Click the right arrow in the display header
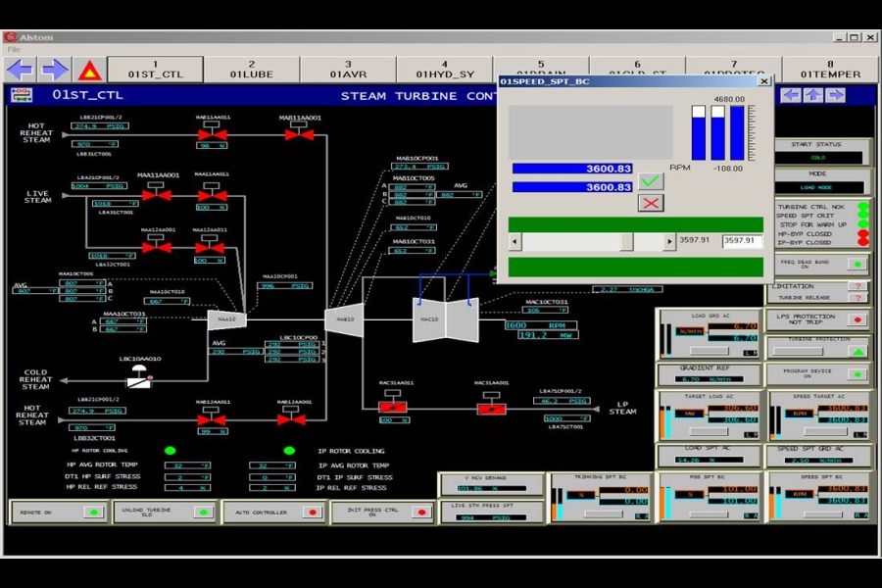The height and width of the screenshot is (588, 882). pyautogui.click(x=836, y=95)
